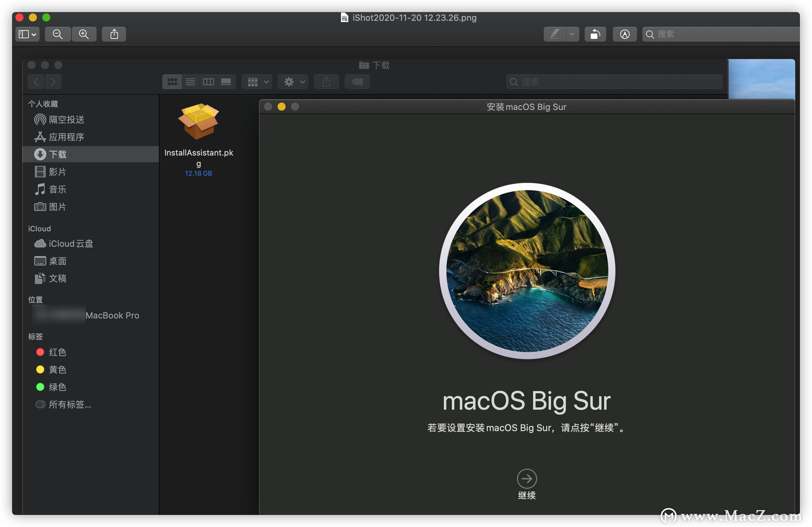Screen dimensions: 812x527
Task: Click the 继续 label under arrow
Action: tap(527, 495)
